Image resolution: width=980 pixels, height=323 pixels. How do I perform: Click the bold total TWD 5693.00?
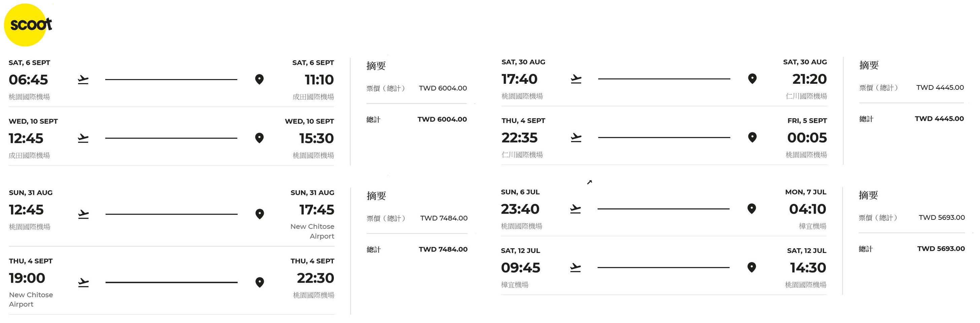pyautogui.click(x=940, y=249)
